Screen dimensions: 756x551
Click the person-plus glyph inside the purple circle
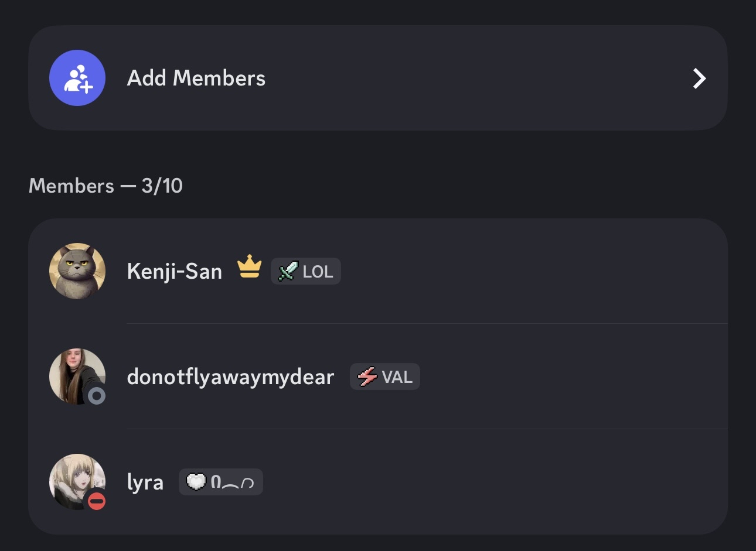click(78, 79)
